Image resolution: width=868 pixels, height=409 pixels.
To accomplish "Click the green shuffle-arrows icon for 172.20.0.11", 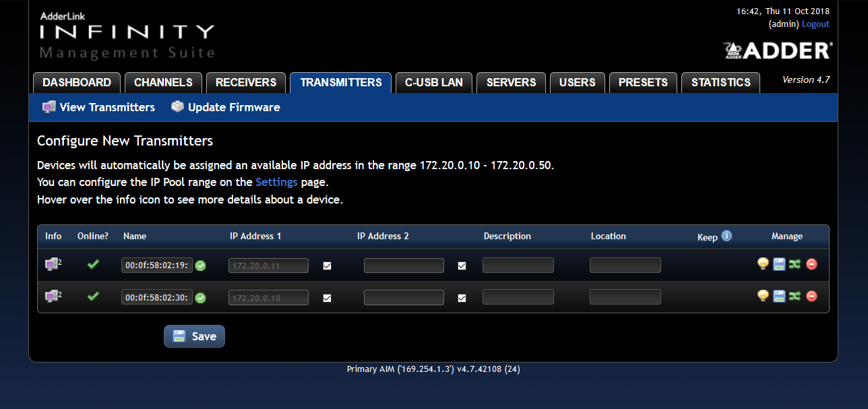I will click(795, 264).
